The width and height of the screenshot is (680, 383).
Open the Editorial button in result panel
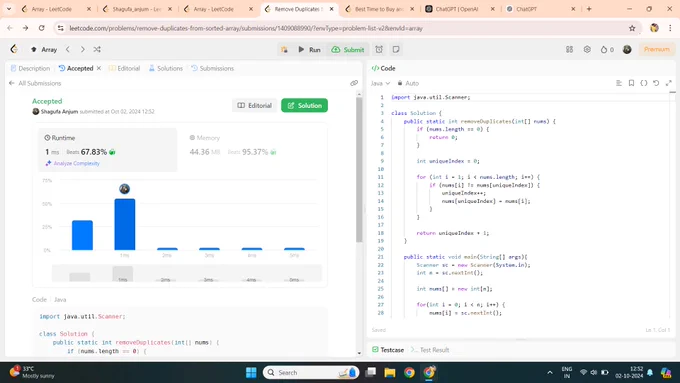click(255, 105)
